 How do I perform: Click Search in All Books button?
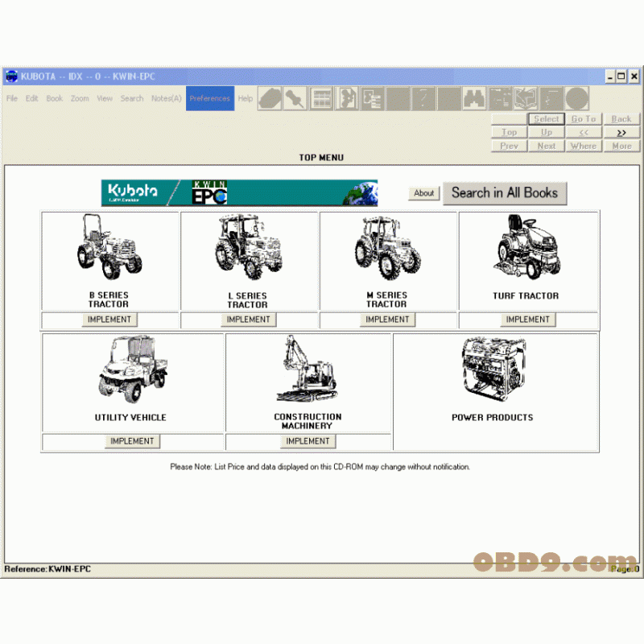pyautogui.click(x=505, y=193)
